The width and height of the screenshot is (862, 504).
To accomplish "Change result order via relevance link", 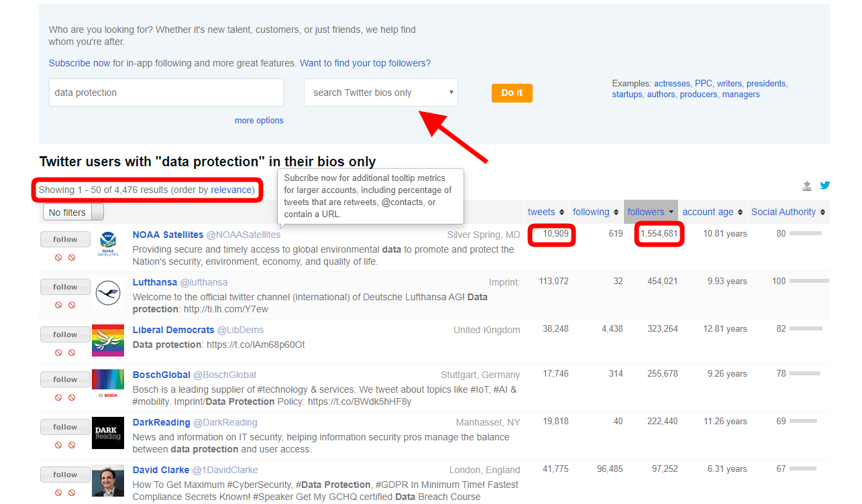I will coord(231,190).
